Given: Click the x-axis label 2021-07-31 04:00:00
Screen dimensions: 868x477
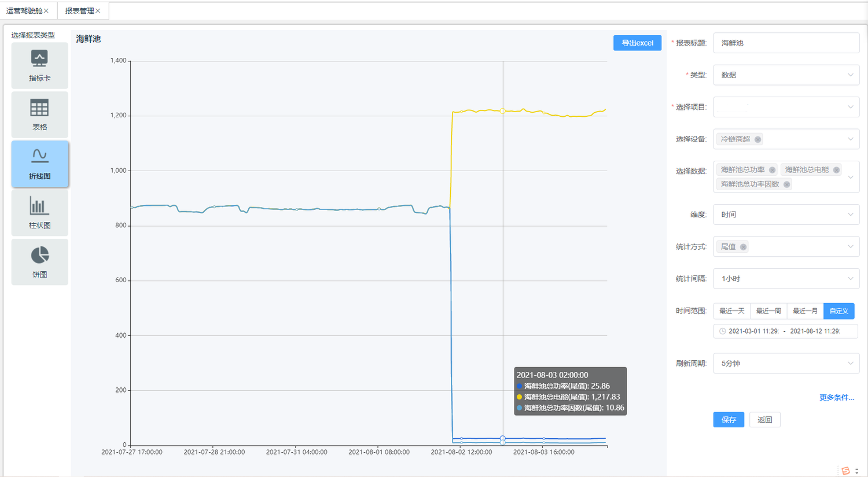Looking at the screenshot, I should (296, 452).
